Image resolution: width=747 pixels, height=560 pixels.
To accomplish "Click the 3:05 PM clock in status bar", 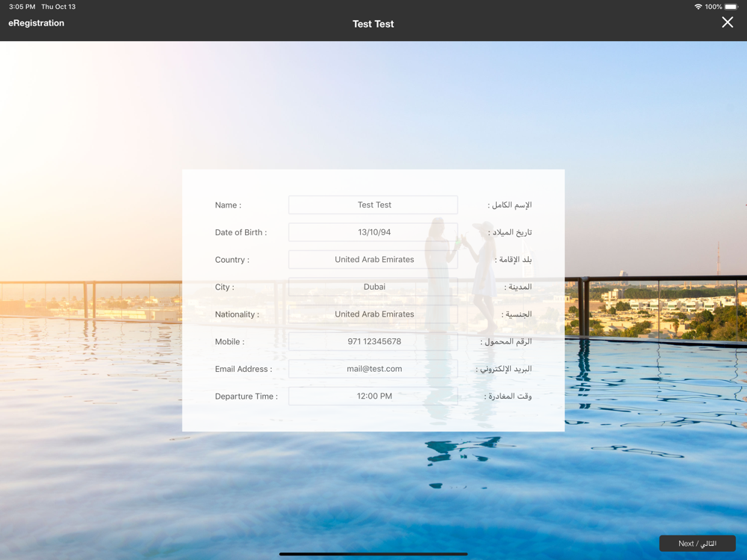I will (x=22, y=7).
